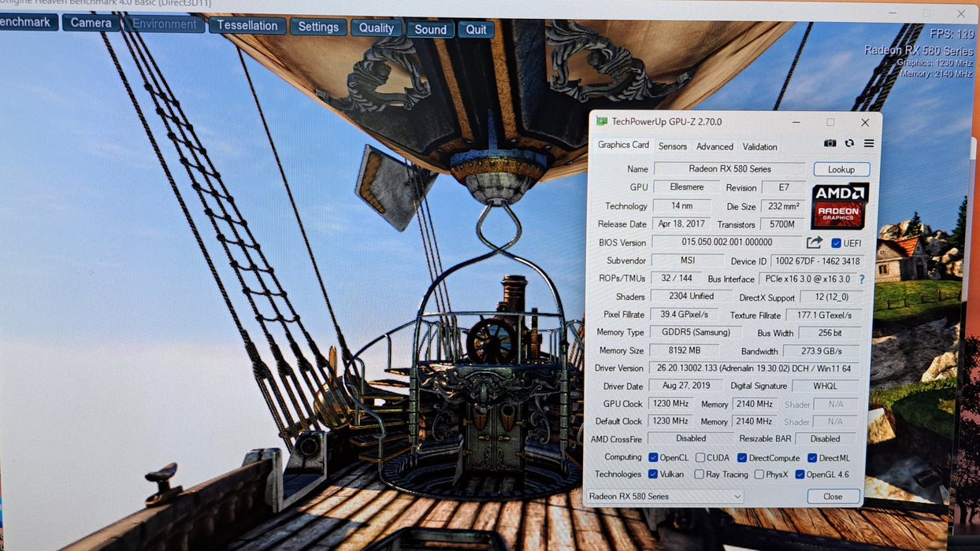This screenshot has height=551, width=980.
Task: Click the GPU-Z Close button
Action: click(833, 496)
